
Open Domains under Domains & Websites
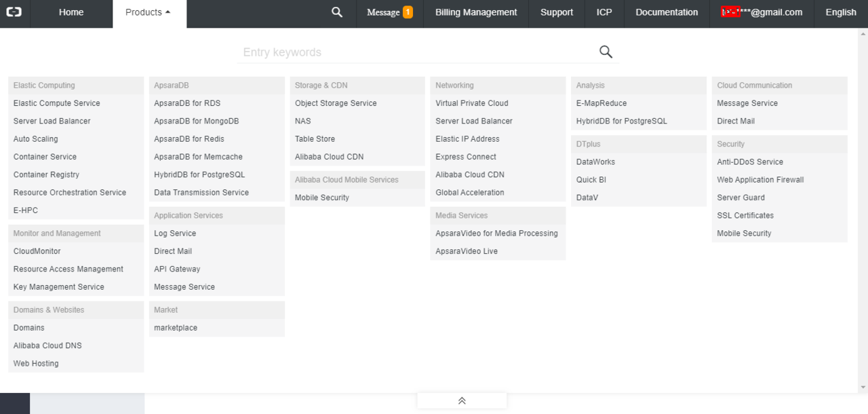click(29, 328)
